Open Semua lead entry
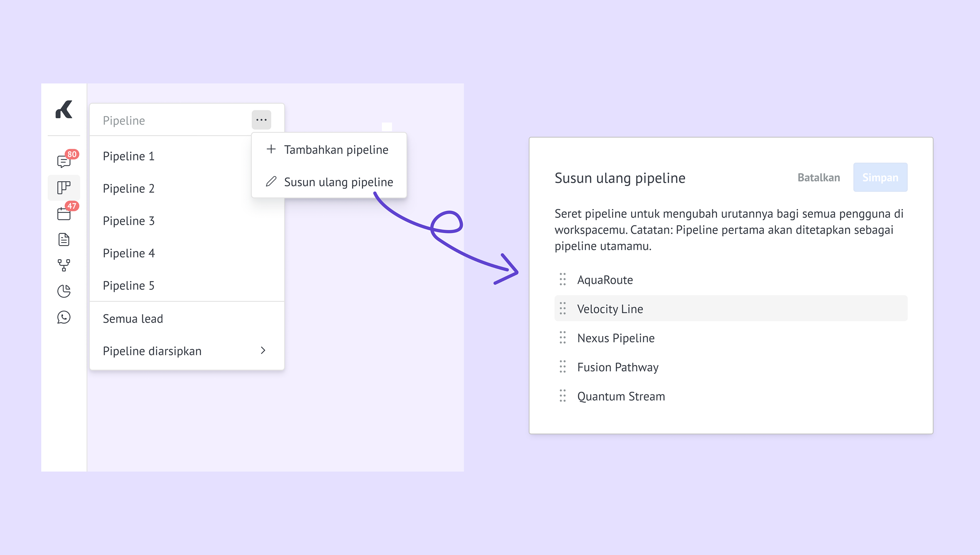The image size is (980, 555). coord(133,319)
